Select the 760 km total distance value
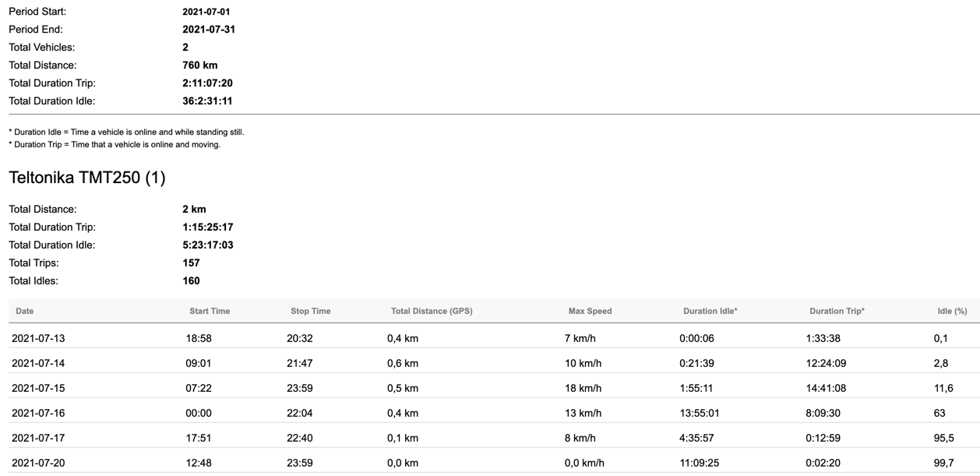The image size is (980, 476). click(200, 65)
